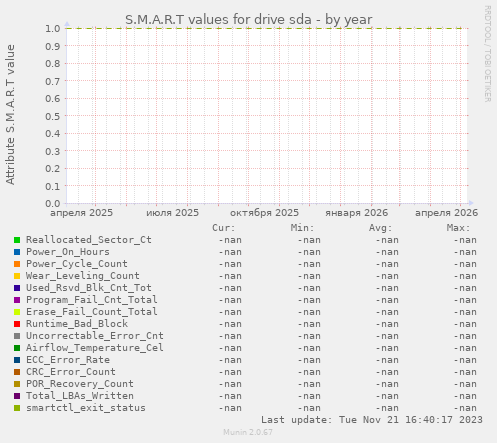Click the Min value for CRC_Error_Count
Screen dimensions: 497x443
(309, 372)
